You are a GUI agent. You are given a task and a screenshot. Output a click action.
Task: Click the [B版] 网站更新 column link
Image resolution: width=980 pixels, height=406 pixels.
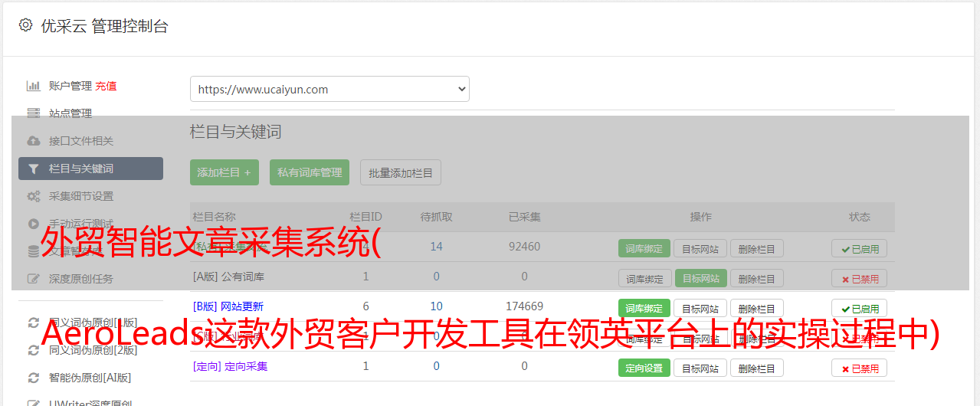(x=228, y=306)
